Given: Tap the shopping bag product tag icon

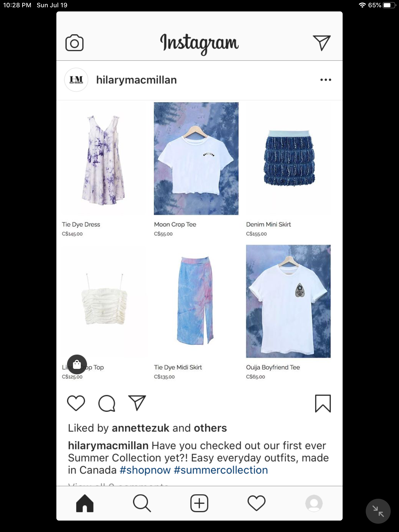Looking at the screenshot, I should coord(77,364).
